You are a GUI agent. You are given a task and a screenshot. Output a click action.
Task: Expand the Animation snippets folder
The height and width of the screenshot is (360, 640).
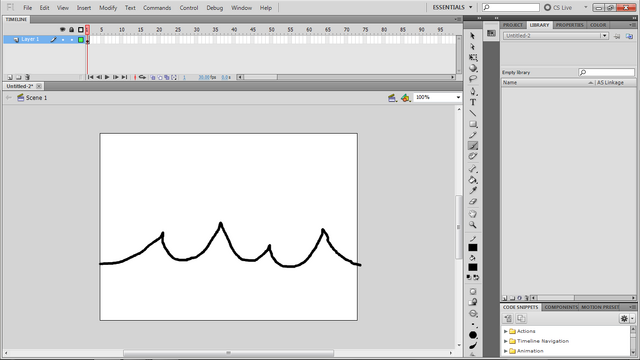coord(506,351)
